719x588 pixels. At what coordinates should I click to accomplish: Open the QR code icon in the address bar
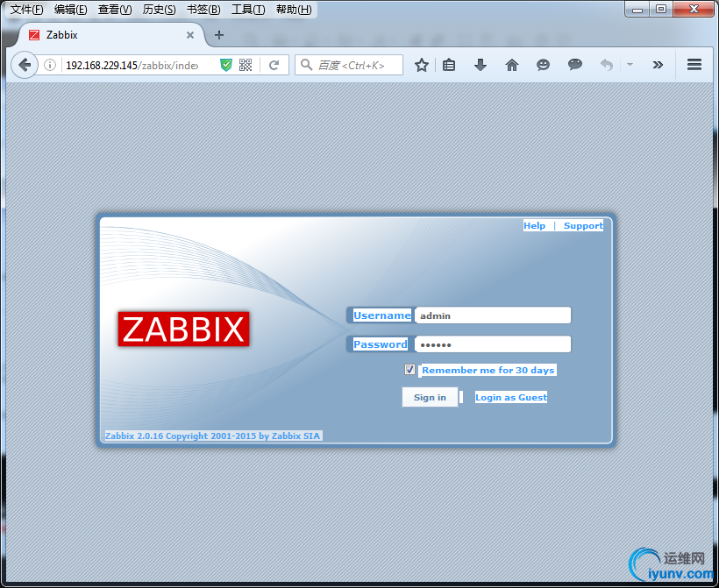246,65
